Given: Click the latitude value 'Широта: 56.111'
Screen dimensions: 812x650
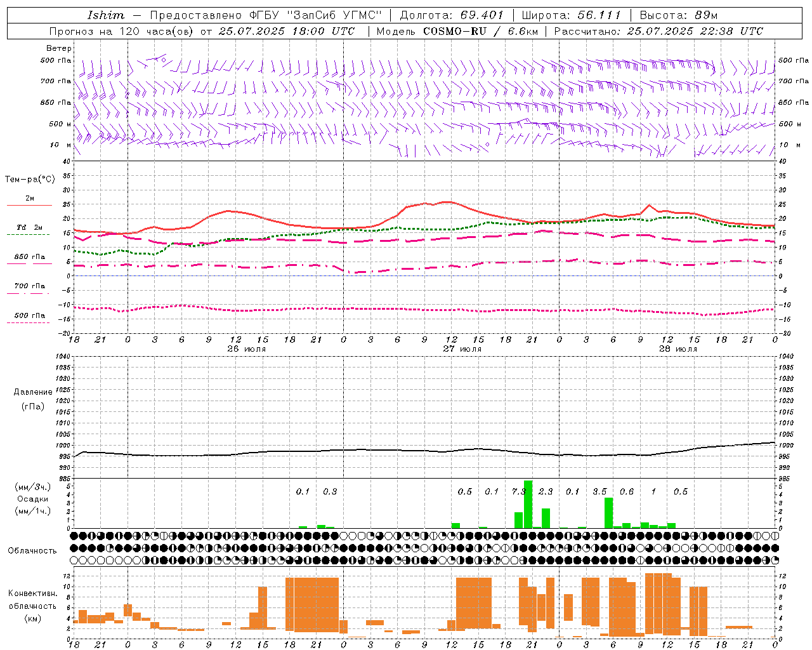Looking at the screenshot, I should coord(571,15).
